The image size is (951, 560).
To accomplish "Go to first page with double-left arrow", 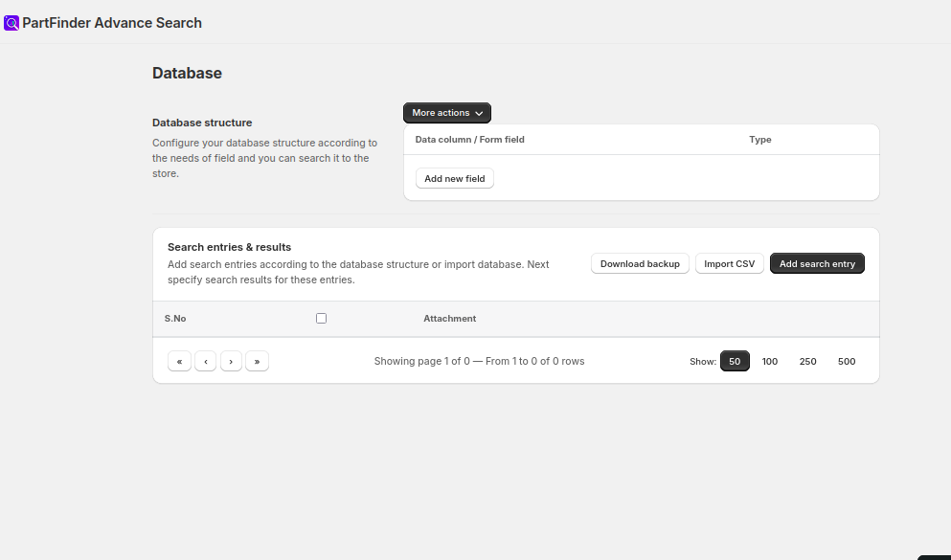I will pyautogui.click(x=179, y=361).
